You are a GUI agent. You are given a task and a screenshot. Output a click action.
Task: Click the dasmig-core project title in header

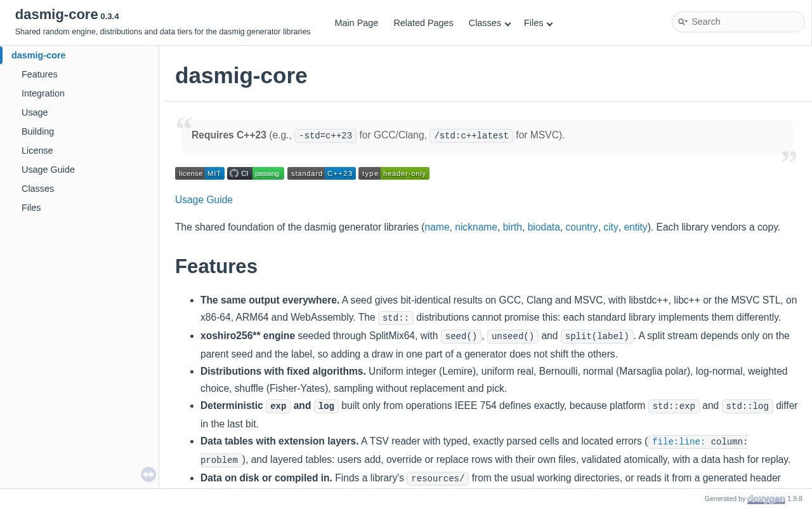pos(56,15)
